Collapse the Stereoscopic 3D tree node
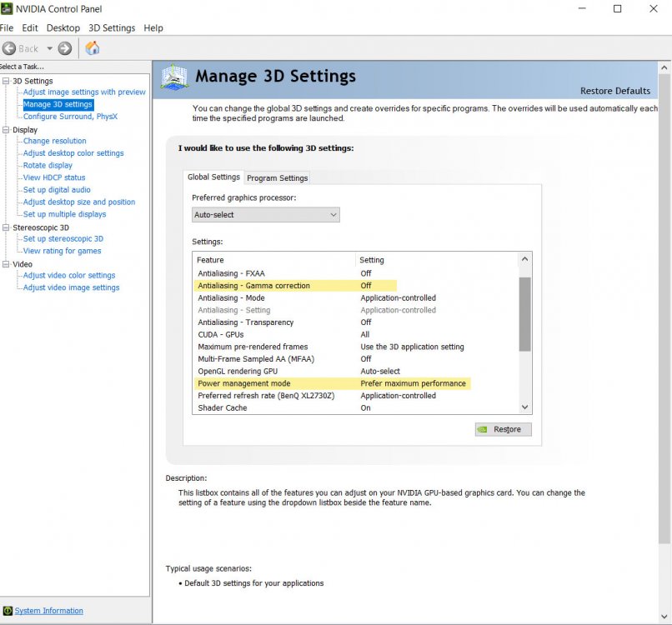The height and width of the screenshot is (625, 672). click(x=6, y=227)
